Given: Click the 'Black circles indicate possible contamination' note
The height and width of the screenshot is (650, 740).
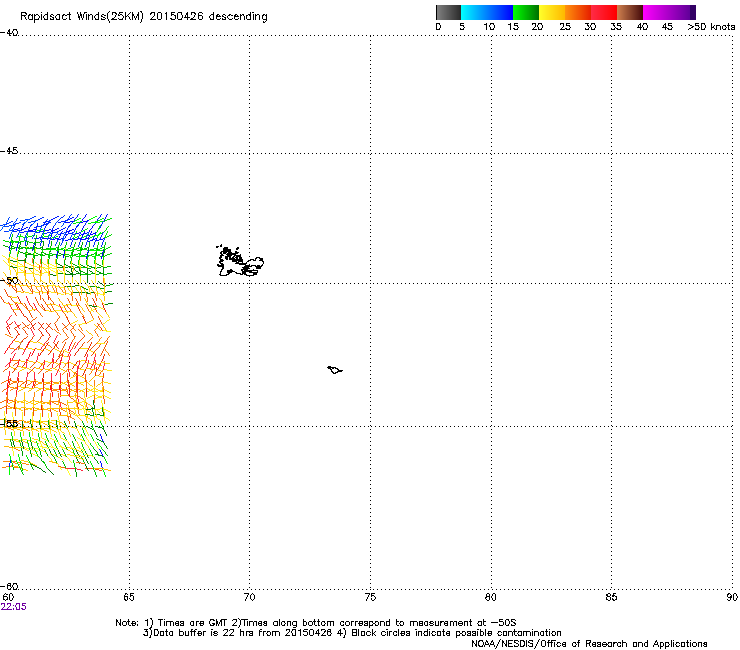Looking at the screenshot, I should 449,633.
